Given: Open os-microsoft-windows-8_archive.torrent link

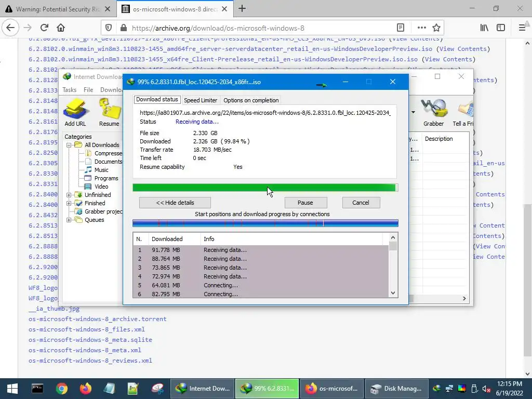Looking at the screenshot, I should pos(97,319).
